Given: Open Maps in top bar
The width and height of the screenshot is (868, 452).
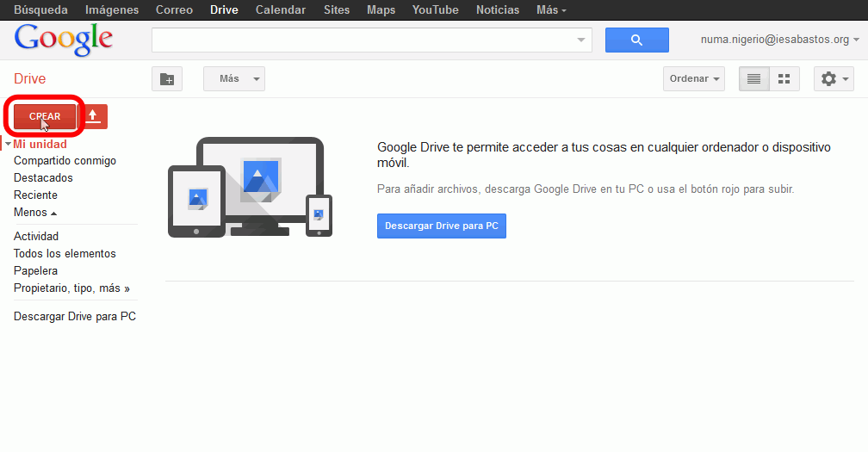Looking at the screenshot, I should [x=381, y=10].
